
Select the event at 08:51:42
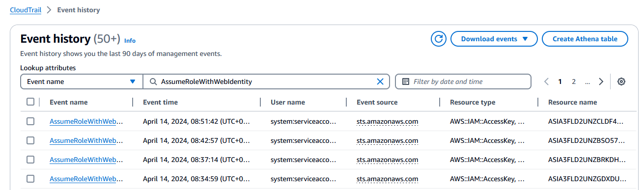pyautogui.click(x=30, y=121)
